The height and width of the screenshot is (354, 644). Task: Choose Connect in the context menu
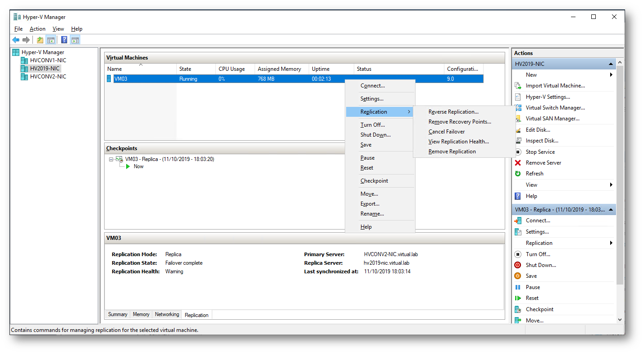tap(380, 86)
